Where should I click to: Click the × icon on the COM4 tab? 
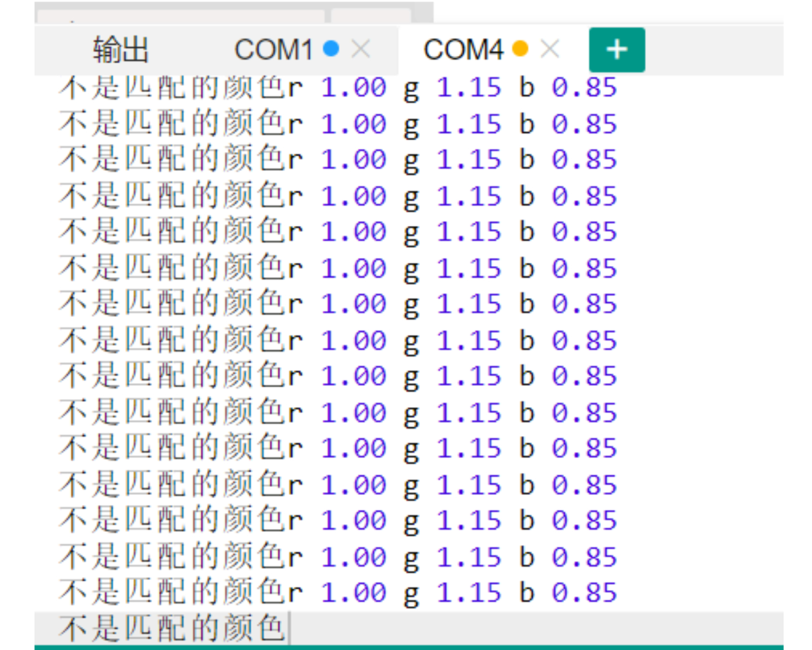[x=550, y=49]
